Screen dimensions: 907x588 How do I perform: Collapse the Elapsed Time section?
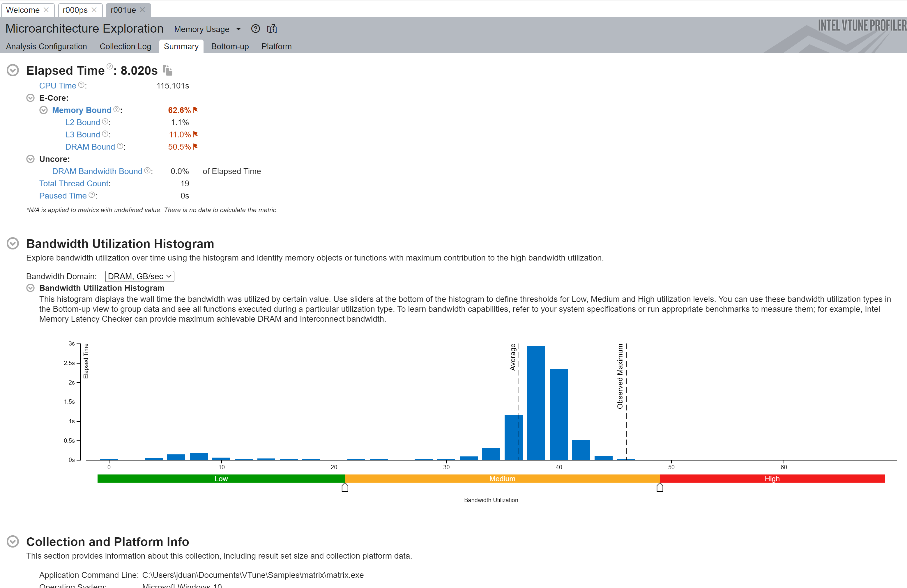point(13,70)
